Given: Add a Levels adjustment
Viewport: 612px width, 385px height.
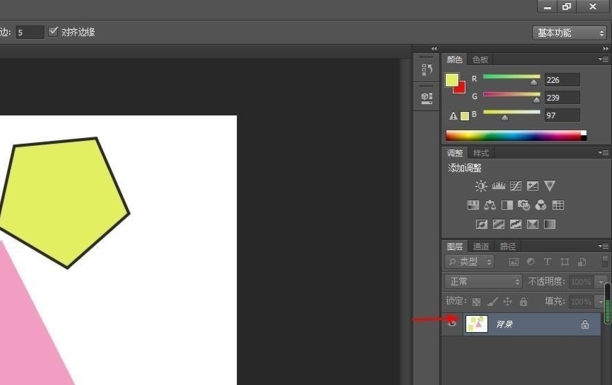Looking at the screenshot, I should [x=498, y=186].
